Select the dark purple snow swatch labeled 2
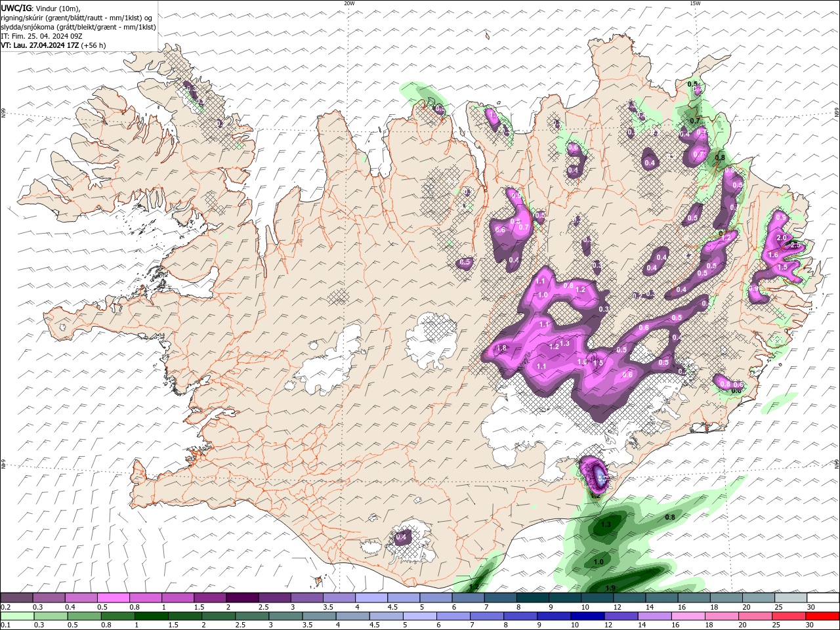The width and height of the screenshot is (840, 630). coord(241,598)
